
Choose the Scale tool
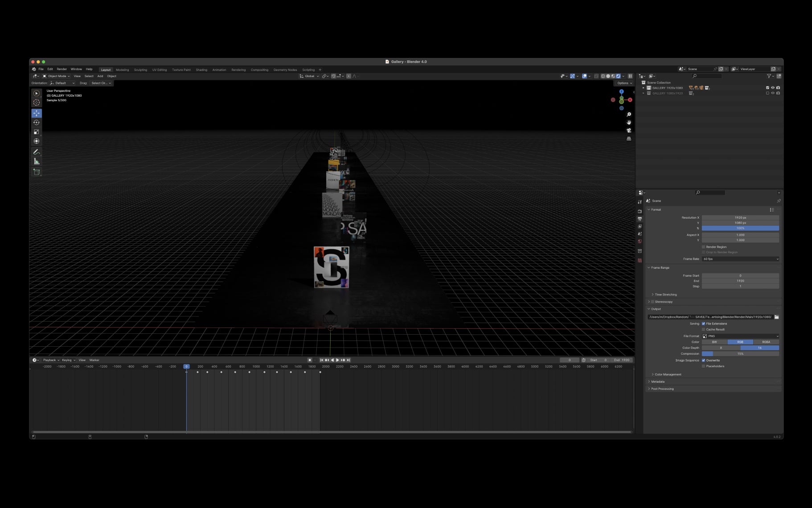pyautogui.click(x=37, y=132)
